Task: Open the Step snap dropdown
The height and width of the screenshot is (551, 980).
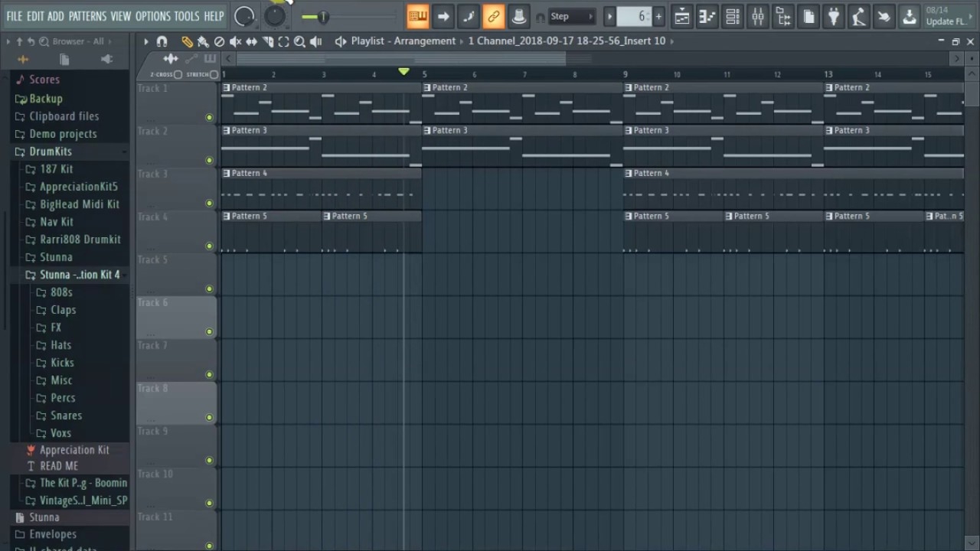Action: click(570, 16)
